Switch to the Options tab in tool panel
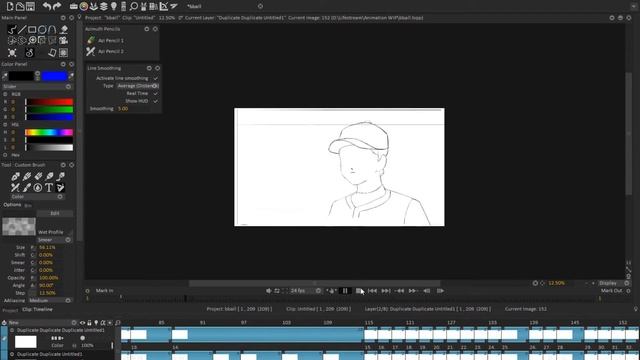Viewport: 640px width, 360px height. click(x=12, y=205)
